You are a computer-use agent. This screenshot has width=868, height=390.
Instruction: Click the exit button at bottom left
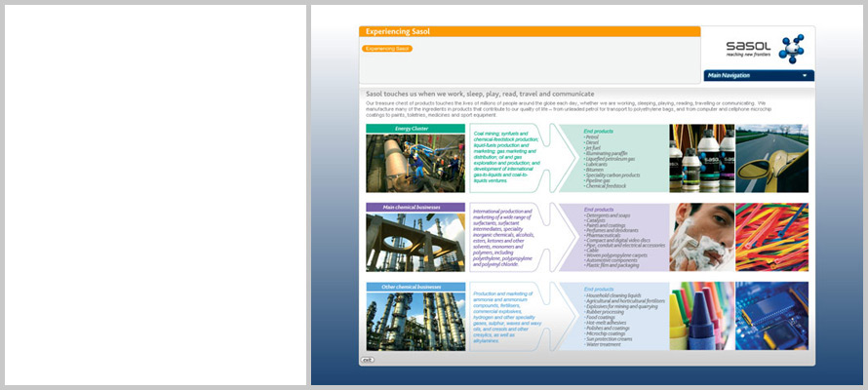(x=367, y=360)
